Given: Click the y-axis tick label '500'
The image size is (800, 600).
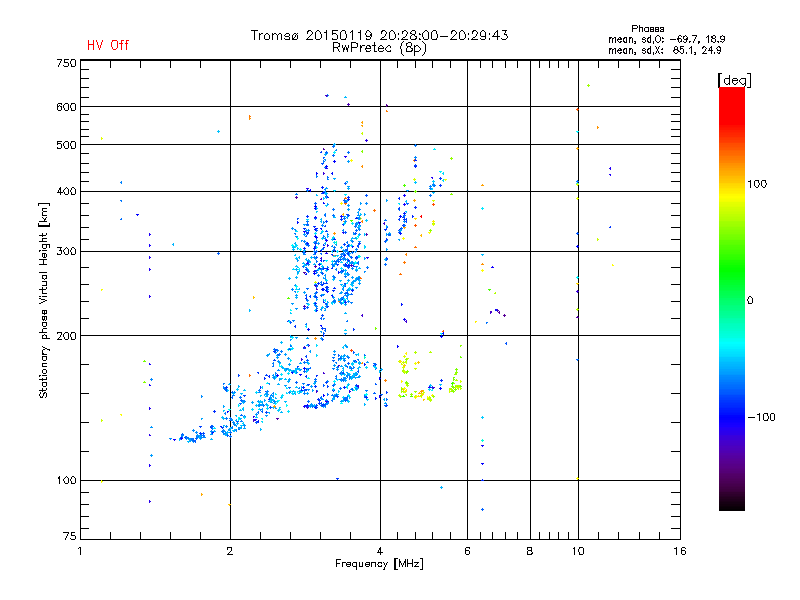Looking at the screenshot, I should tap(66, 145).
